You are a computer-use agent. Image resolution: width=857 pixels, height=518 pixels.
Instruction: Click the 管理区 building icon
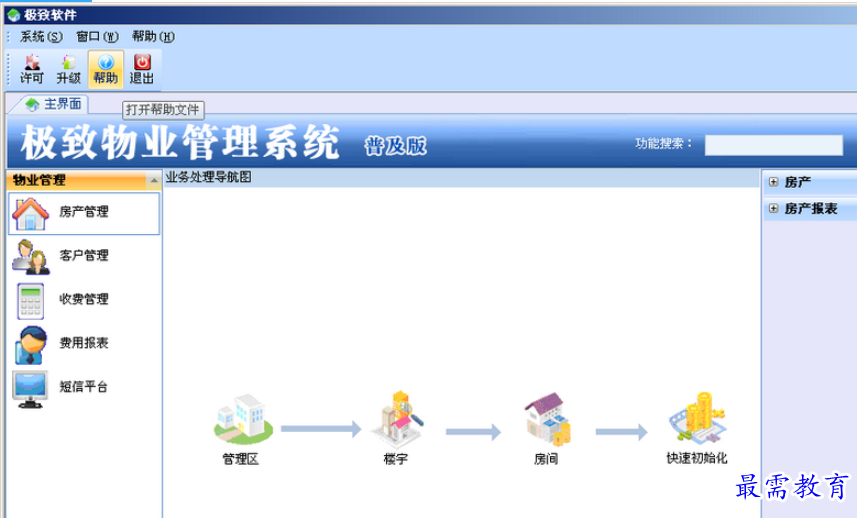click(x=243, y=419)
